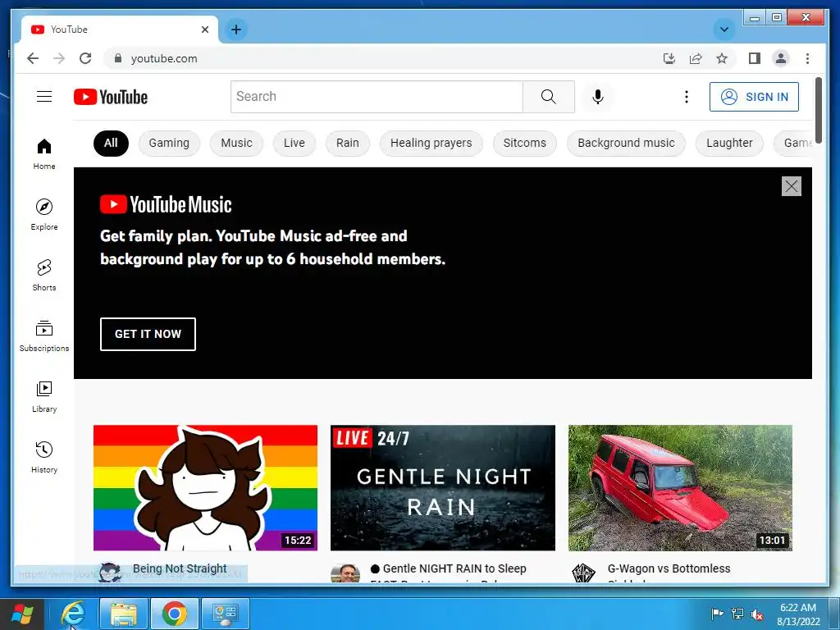Open Chrome three-dot menu
This screenshot has width=840, height=630.
tap(807, 58)
